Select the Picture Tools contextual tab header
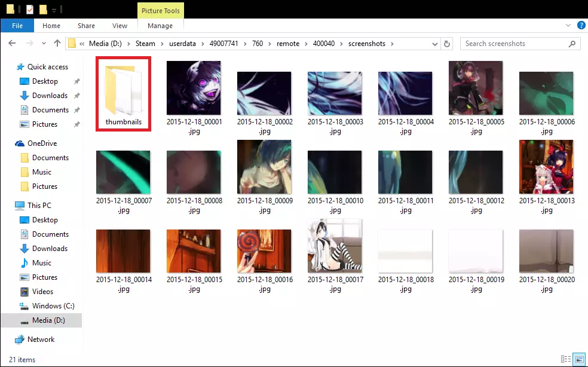Screen dimensions: 588x367 coord(161,11)
